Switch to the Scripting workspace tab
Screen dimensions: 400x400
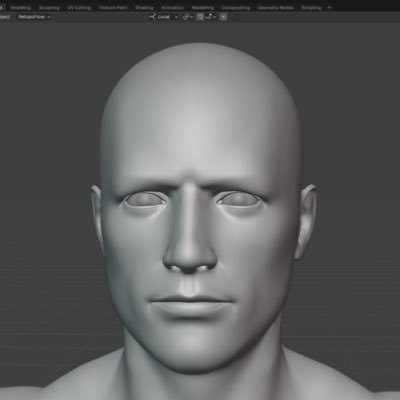[x=311, y=7]
